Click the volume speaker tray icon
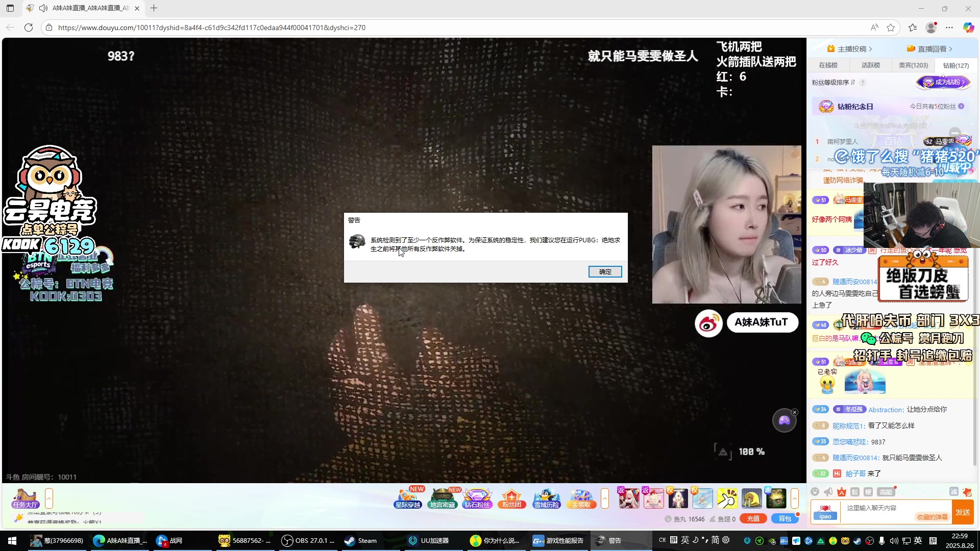The width and height of the screenshot is (980, 551). click(x=894, y=541)
